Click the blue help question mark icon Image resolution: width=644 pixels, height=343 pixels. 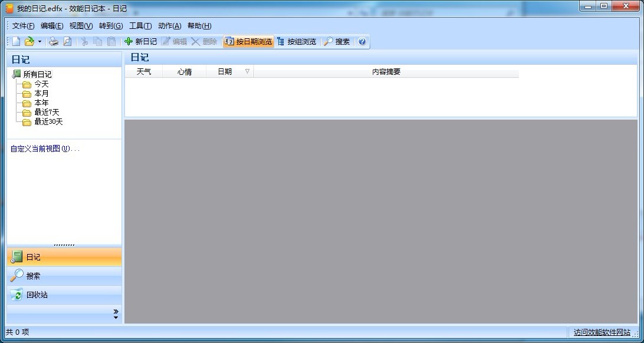coord(362,41)
